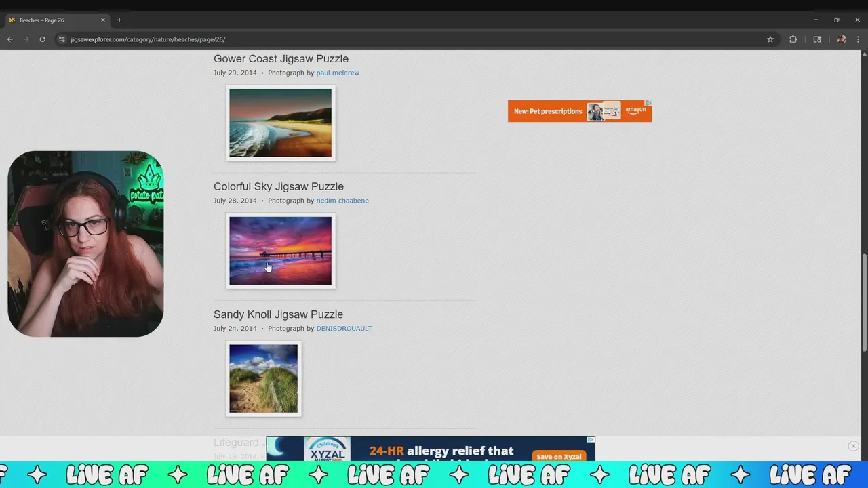This screenshot has width=868, height=488.
Task: Open photographer nedim chaabene link
Action: (x=342, y=201)
